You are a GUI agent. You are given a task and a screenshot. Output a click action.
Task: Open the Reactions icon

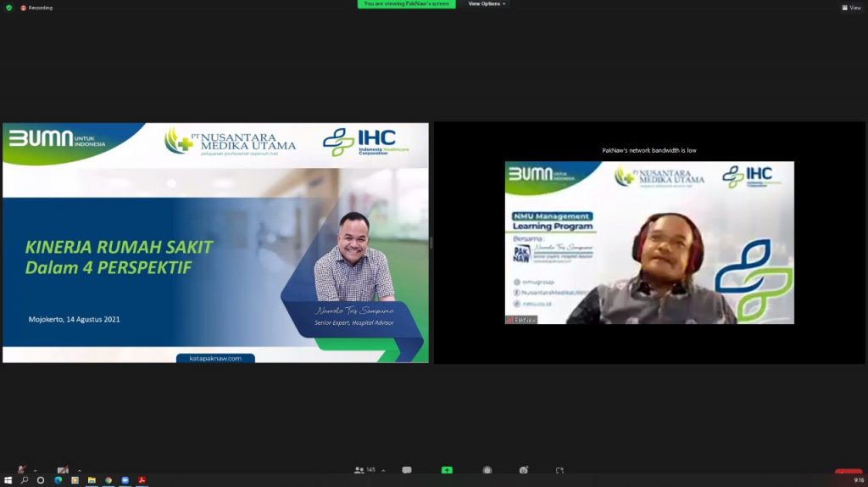(x=525, y=470)
